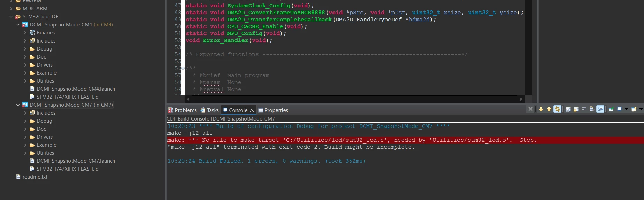Click the SystemClock_Config declaration at line 47
Screen dimensions: 644x200
tap(250, 6)
